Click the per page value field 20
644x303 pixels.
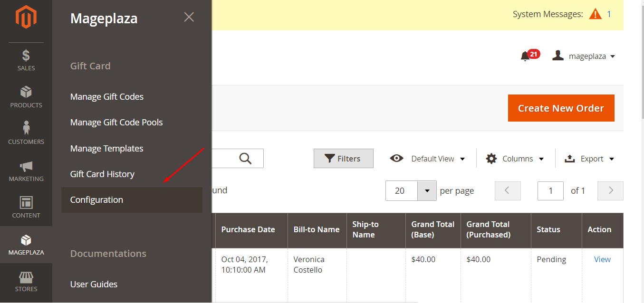pos(402,191)
